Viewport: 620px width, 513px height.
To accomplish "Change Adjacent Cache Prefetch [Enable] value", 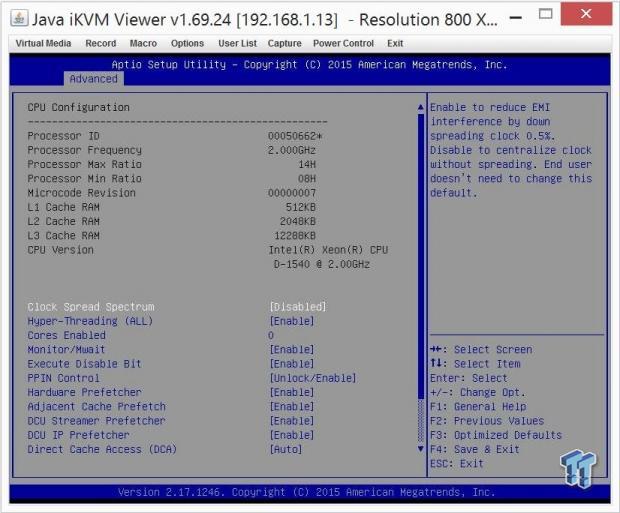I will tap(292, 407).
